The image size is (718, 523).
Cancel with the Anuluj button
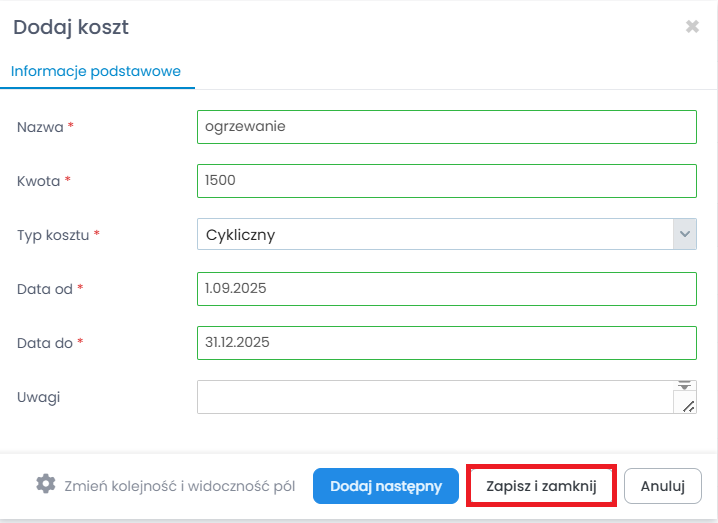(662, 486)
